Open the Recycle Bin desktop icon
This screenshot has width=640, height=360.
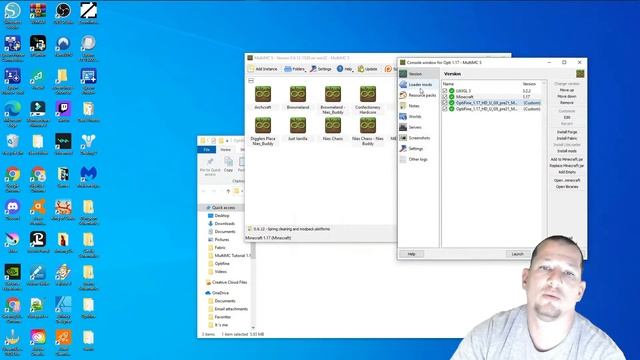coord(13,144)
